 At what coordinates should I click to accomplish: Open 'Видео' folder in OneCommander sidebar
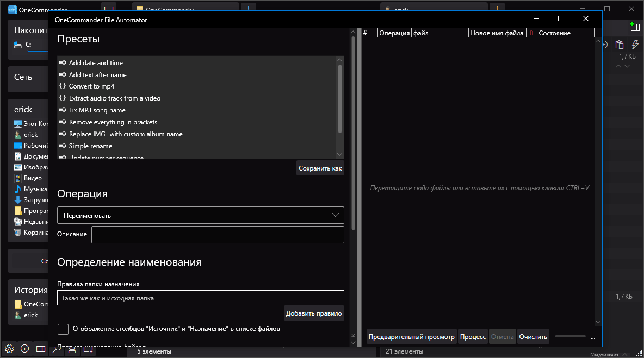point(28,178)
